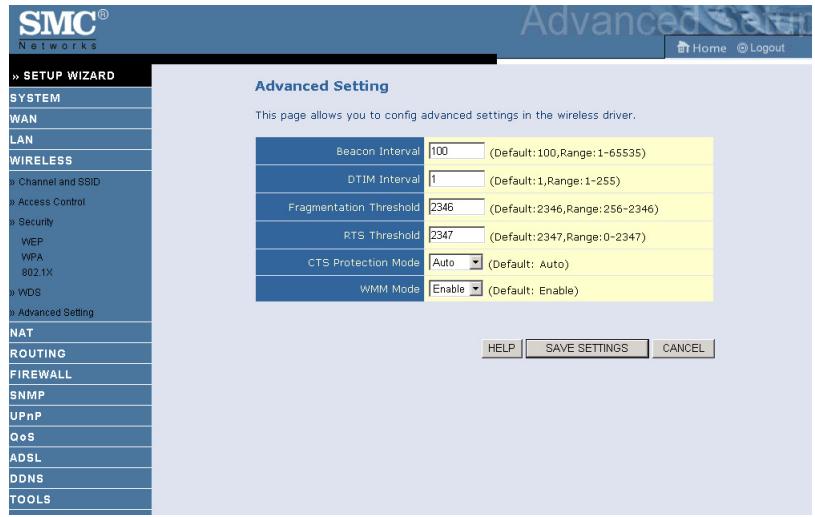Click the "WMM Mode" label

pos(390,289)
